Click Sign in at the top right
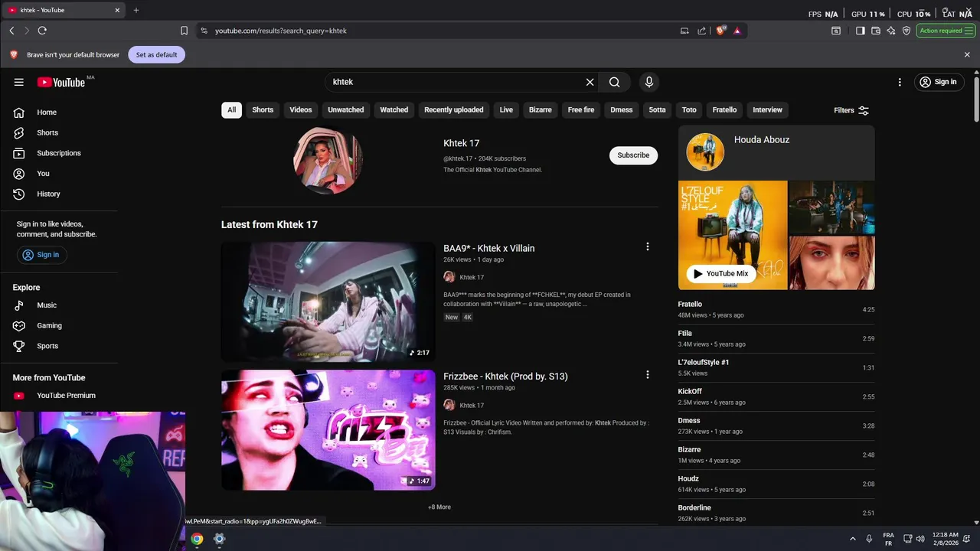Screen dimensions: 980x551 (x=939, y=82)
